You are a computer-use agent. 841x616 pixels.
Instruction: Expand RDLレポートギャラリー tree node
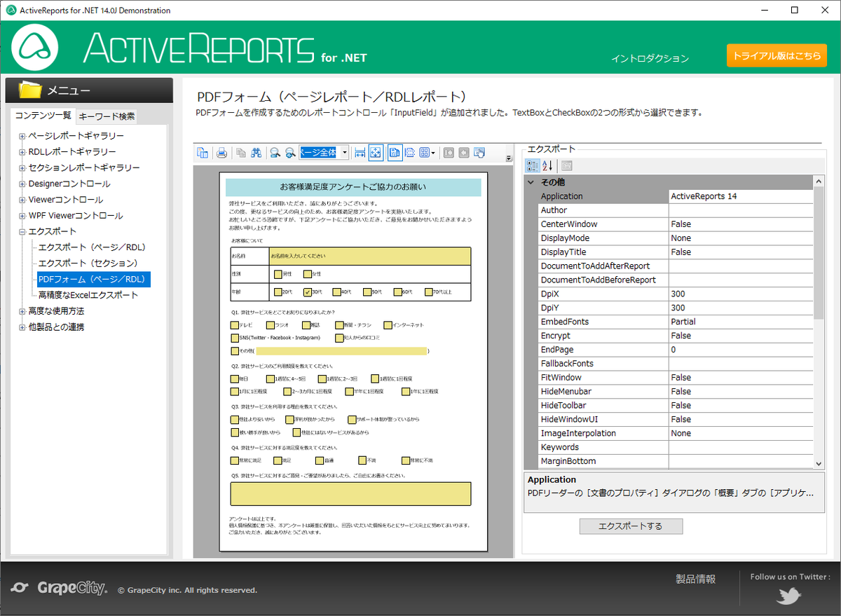[22, 152]
